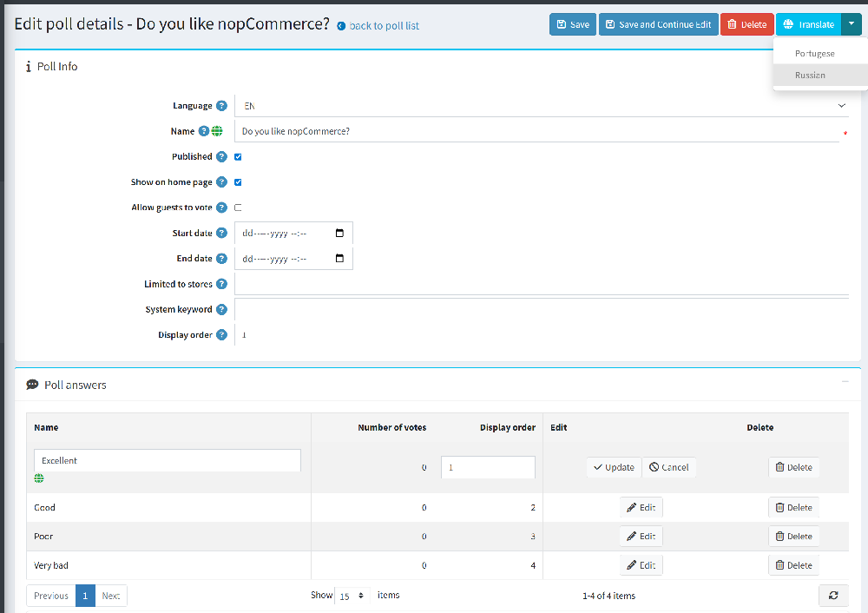
Task: Enable Allow guests to vote
Action: [238, 208]
